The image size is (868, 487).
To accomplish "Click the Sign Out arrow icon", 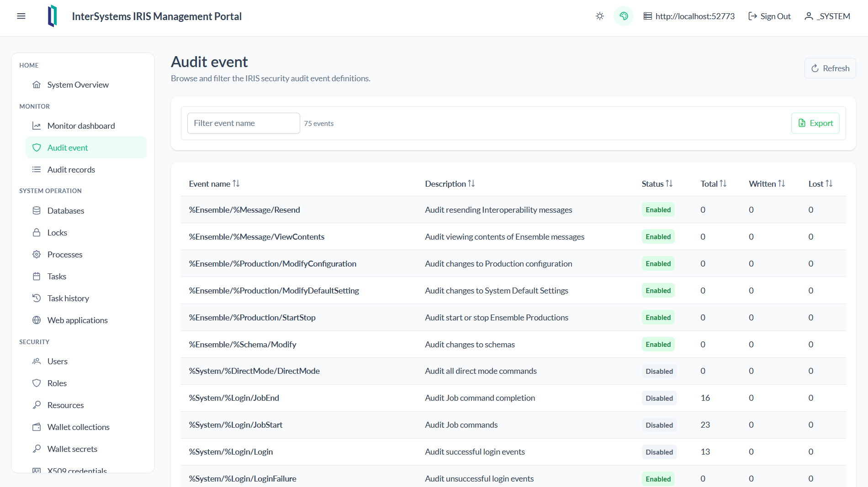I will [x=752, y=16].
